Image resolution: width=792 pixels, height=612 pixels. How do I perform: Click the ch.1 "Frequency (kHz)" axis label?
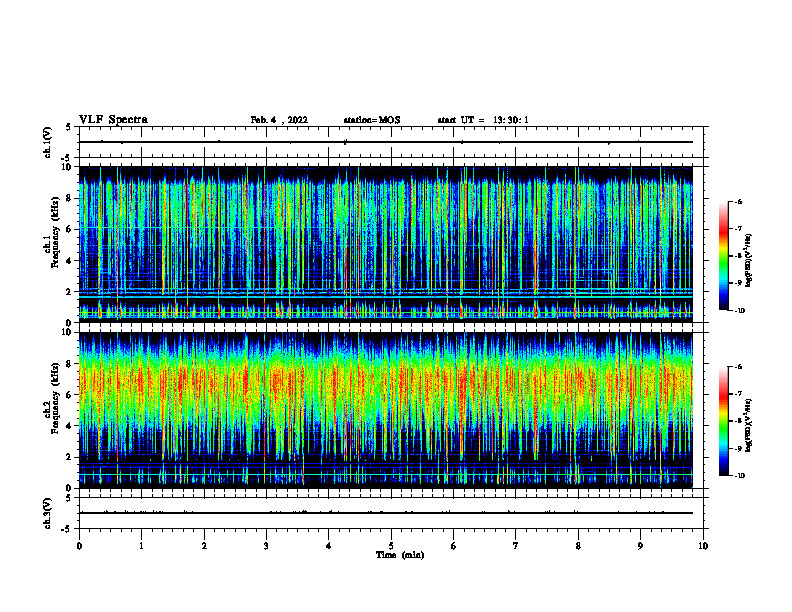55,232
